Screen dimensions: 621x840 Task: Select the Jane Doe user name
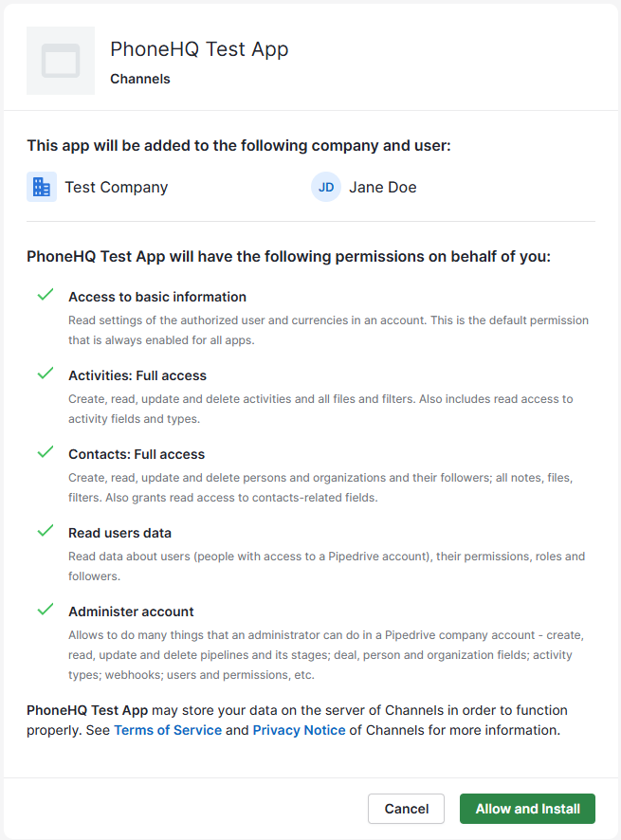tap(382, 187)
